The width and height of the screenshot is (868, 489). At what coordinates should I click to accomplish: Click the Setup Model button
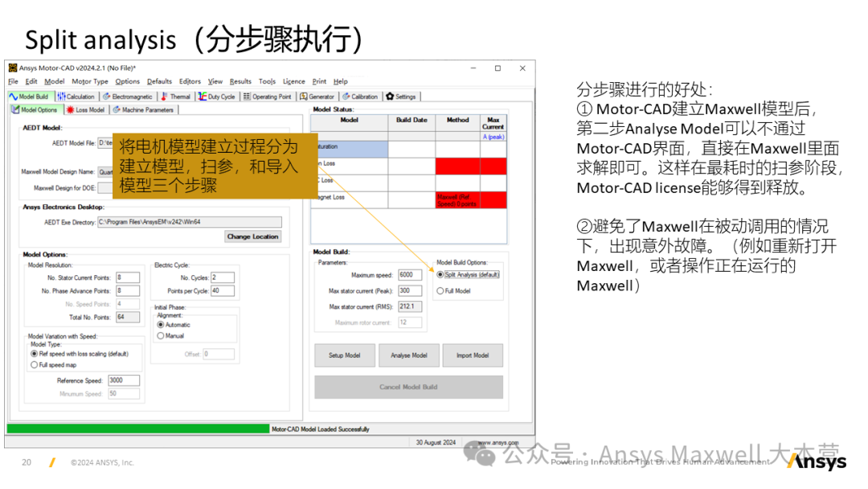[344, 355]
